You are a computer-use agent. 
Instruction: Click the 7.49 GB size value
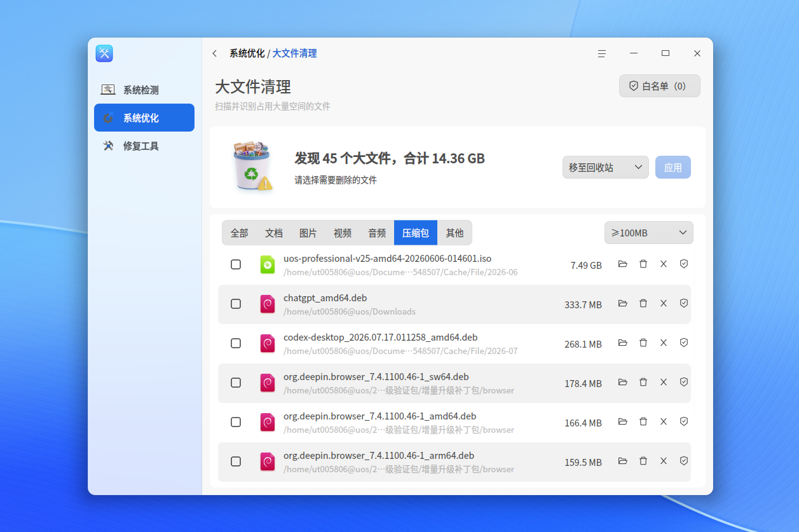[586, 265]
